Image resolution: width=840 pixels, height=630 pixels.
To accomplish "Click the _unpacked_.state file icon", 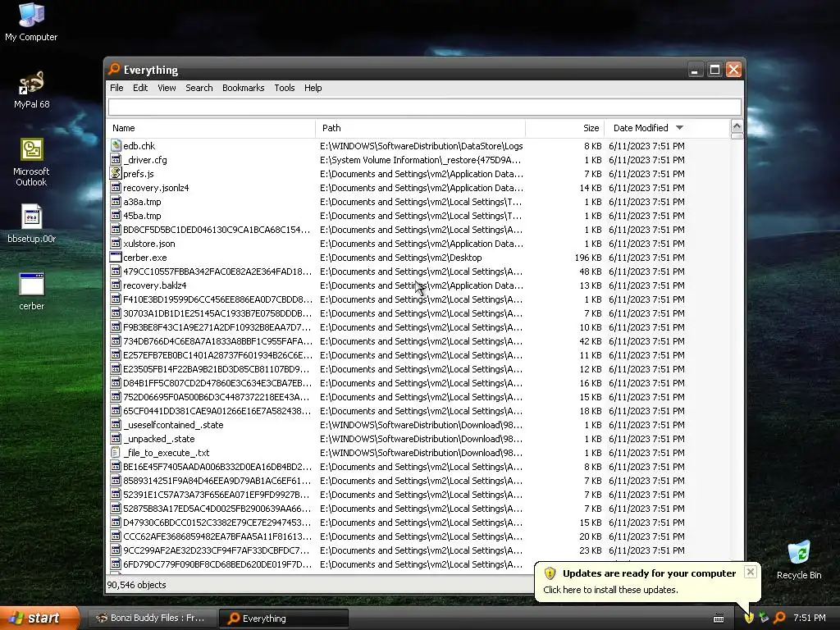I will tap(116, 439).
